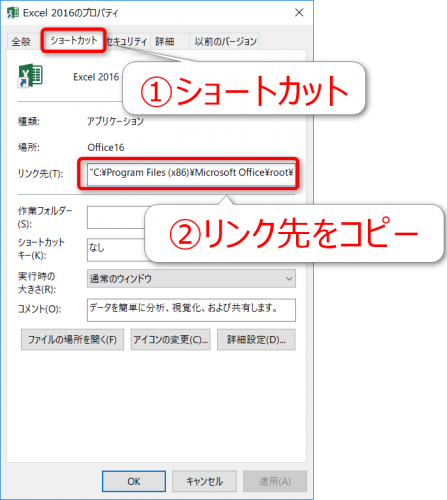The height and width of the screenshot is (500, 447).
Task: Close the Excel 2016 properties dialog
Action: [299, 13]
